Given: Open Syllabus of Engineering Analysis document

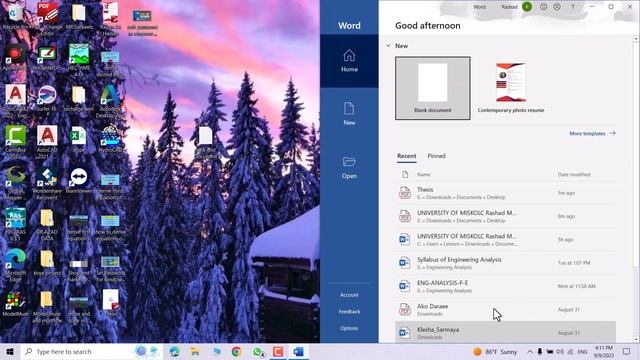Looking at the screenshot, I should click(506, 262).
